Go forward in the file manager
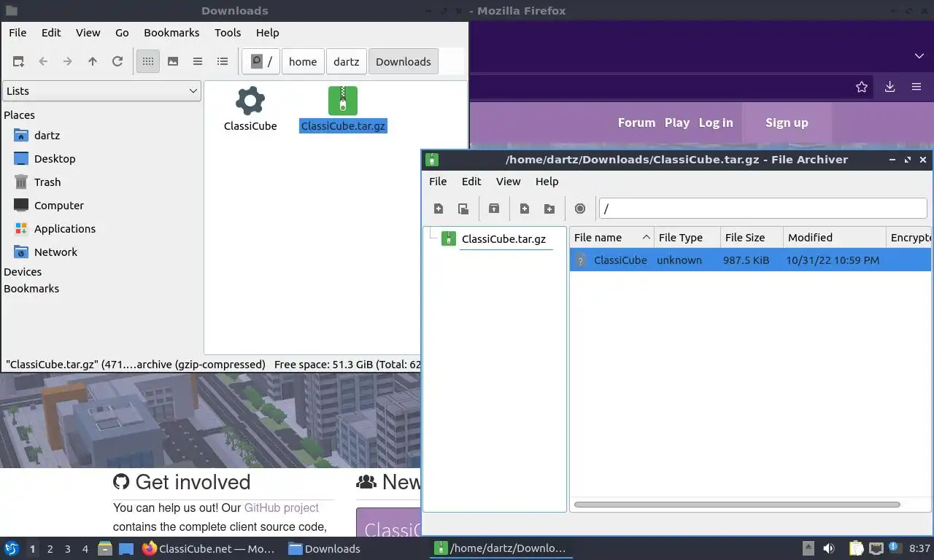 68,61
